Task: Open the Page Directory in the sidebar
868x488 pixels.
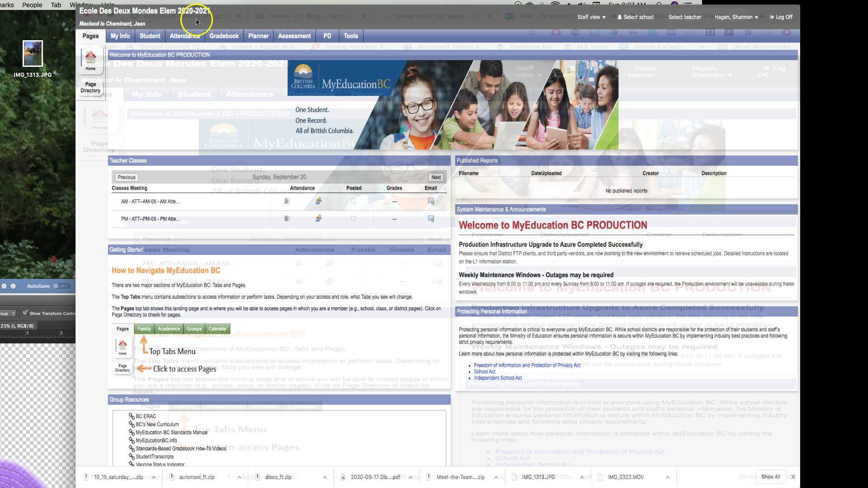Action: pyautogui.click(x=90, y=87)
